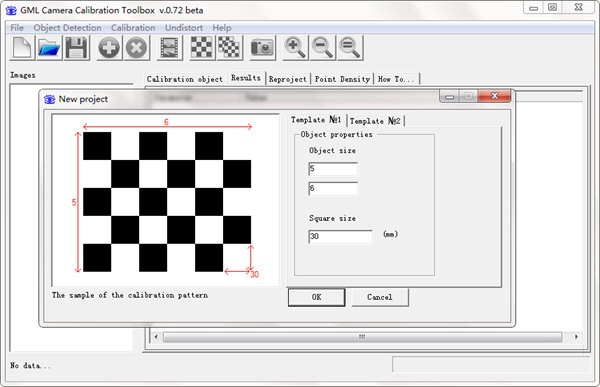The image size is (600, 387).
Task: Click the scrollbar right arrow
Action: 576,337
